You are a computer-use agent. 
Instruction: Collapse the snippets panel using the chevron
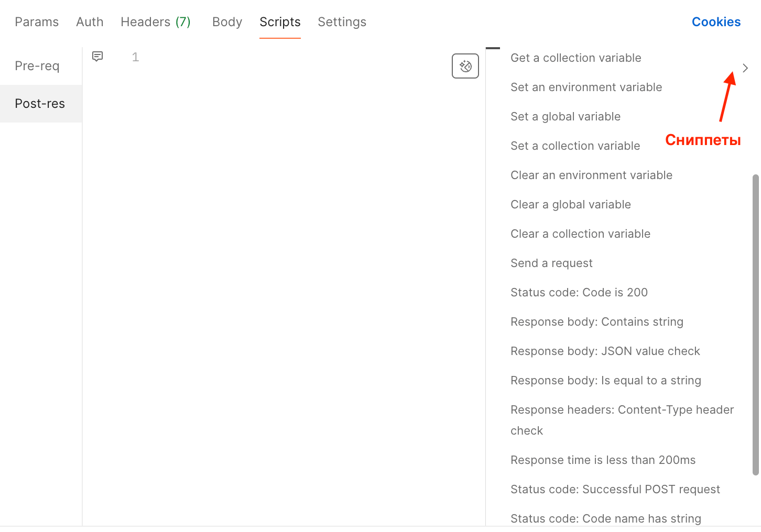pos(745,68)
